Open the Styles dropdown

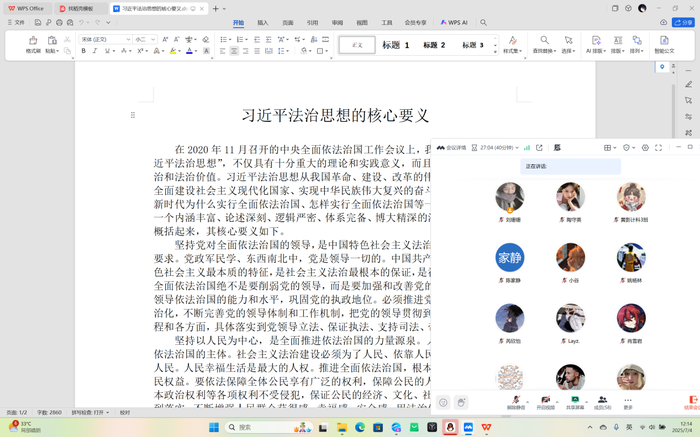[x=512, y=45]
